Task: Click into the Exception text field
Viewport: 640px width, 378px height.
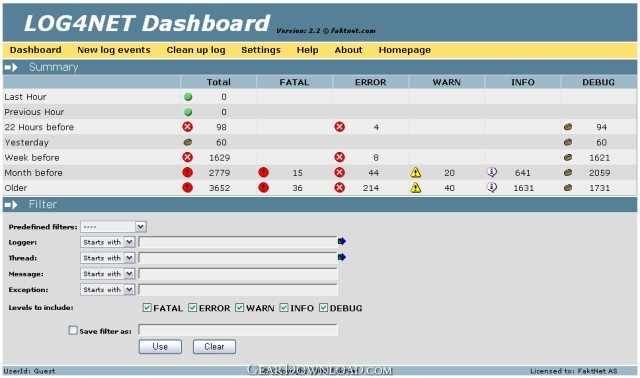Action: tap(238, 289)
